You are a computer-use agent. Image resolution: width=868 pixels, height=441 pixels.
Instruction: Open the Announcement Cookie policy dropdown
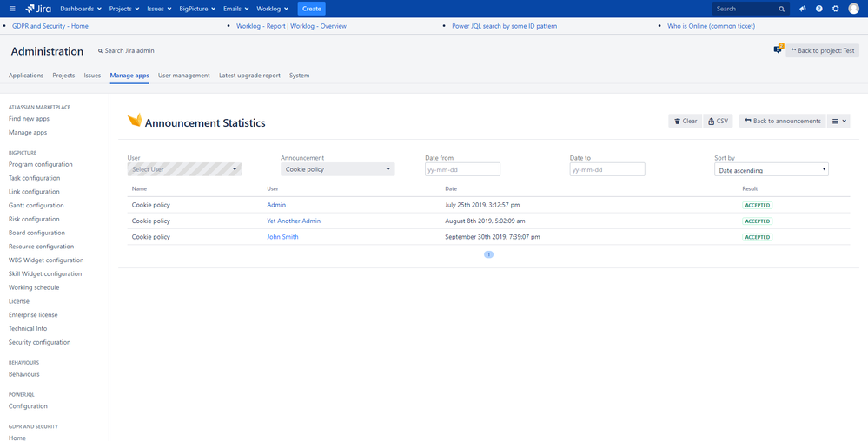click(338, 169)
